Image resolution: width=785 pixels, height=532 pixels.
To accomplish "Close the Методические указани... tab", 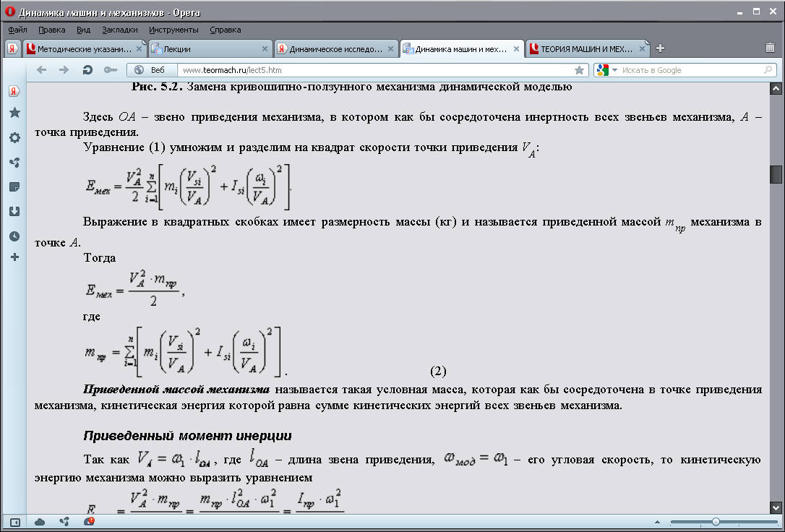I will 140,49.
